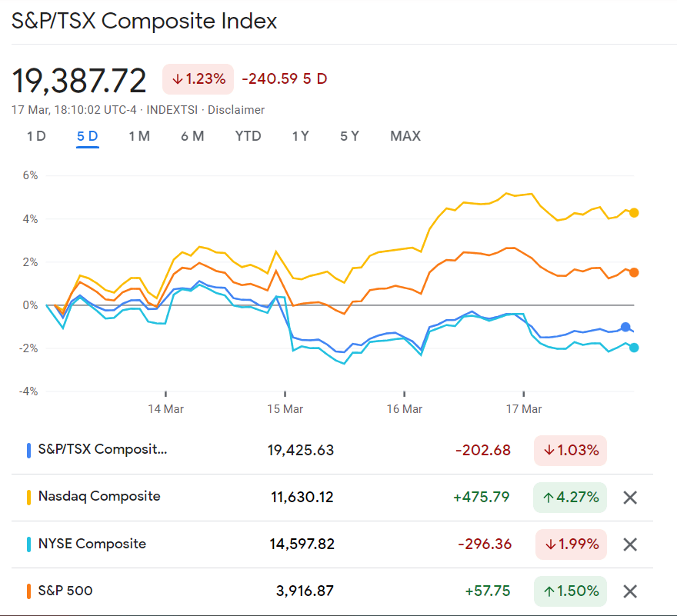Select the 5 D time range tab

[88, 136]
